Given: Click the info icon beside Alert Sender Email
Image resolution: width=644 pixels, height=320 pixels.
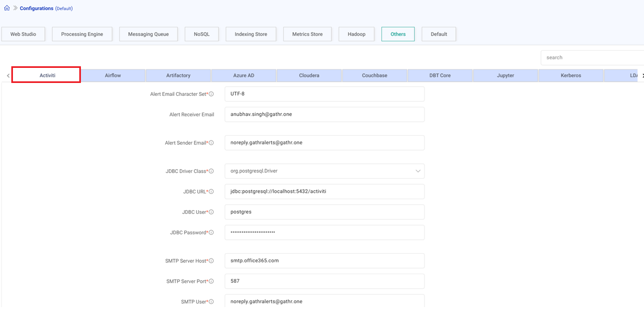Looking at the screenshot, I should tap(211, 142).
